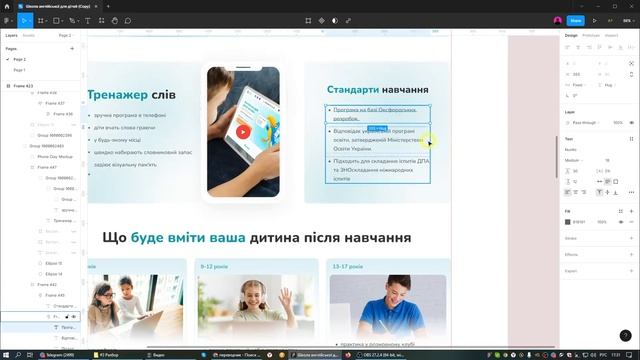
Task: Select the Text tool
Action: (88, 21)
